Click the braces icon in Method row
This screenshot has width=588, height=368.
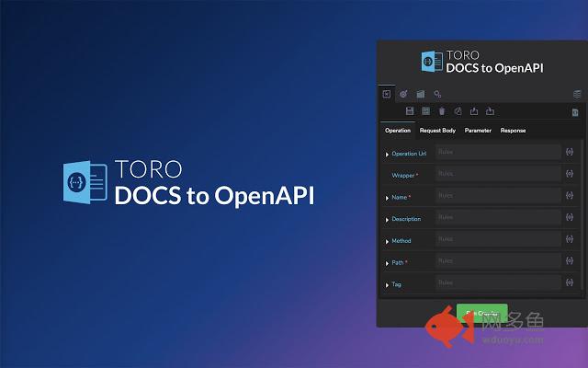(x=570, y=239)
